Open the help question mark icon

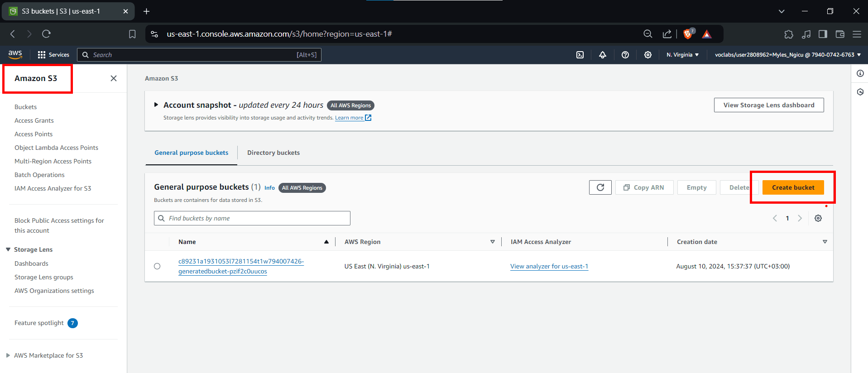point(625,55)
